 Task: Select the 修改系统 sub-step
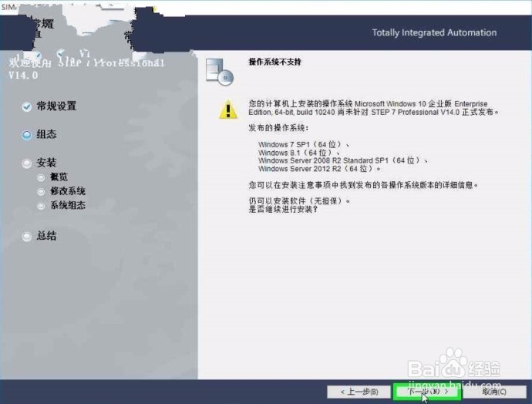pyautogui.click(x=62, y=191)
